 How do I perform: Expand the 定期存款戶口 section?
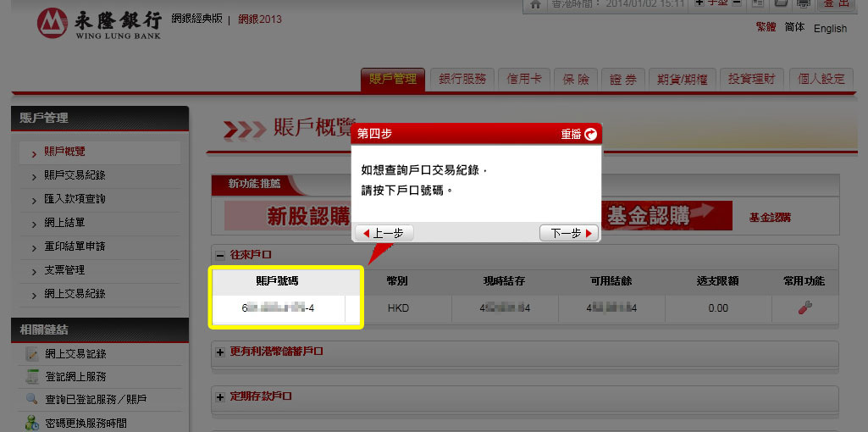(220, 396)
